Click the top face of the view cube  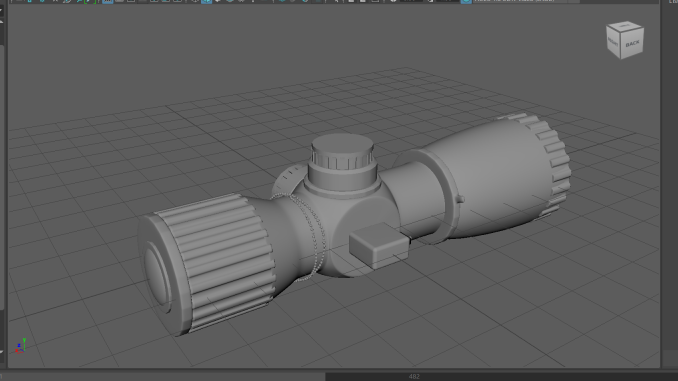tap(625, 26)
